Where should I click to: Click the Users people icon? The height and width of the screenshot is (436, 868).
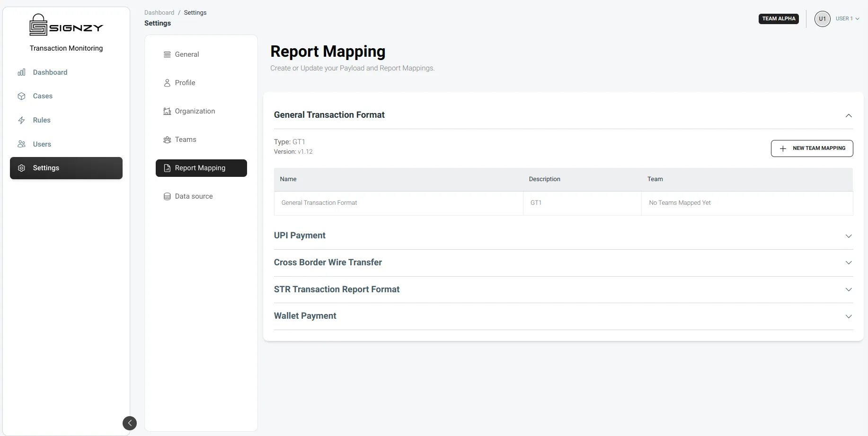pos(21,144)
